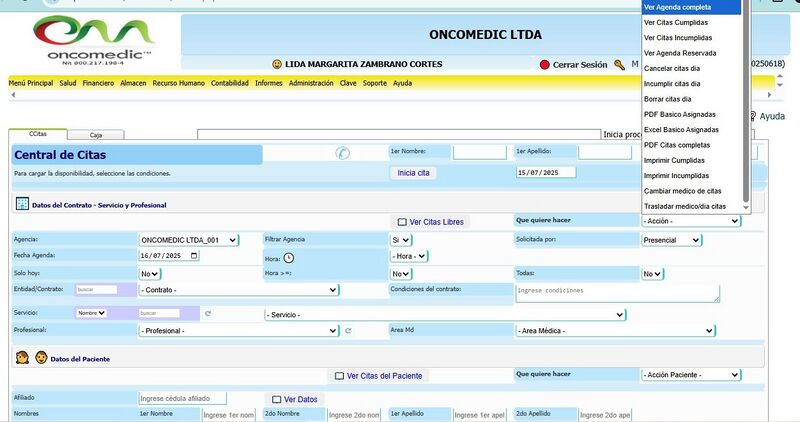The image size is (800, 422).
Task: Click the calendar grid icon for Datos del Contrato
Action: [22, 204]
